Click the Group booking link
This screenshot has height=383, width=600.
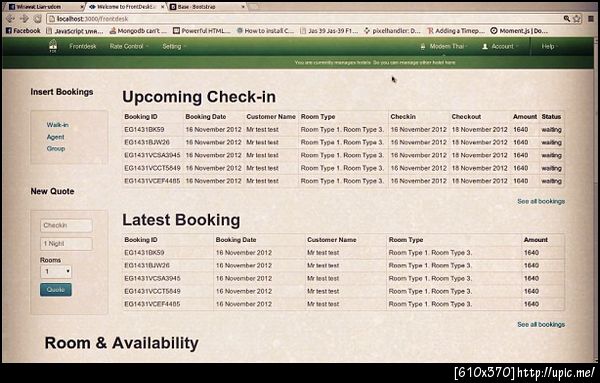tap(56, 148)
